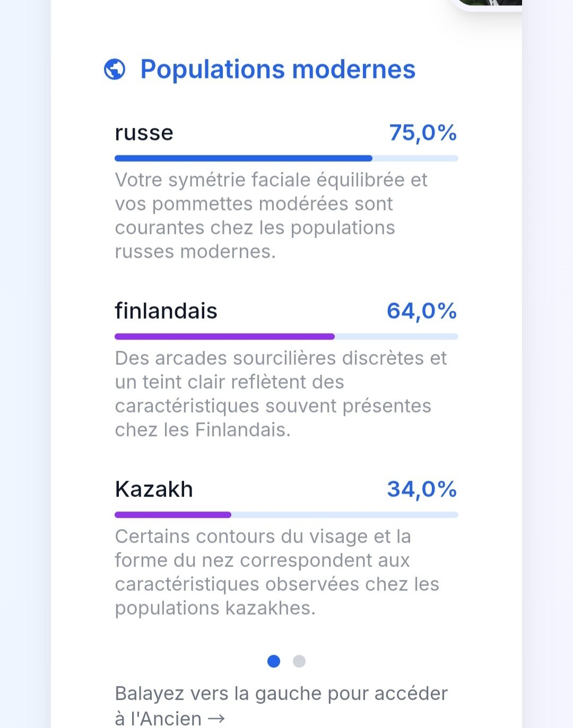Click the Populations modernes heading
The image size is (573, 728).
click(277, 70)
